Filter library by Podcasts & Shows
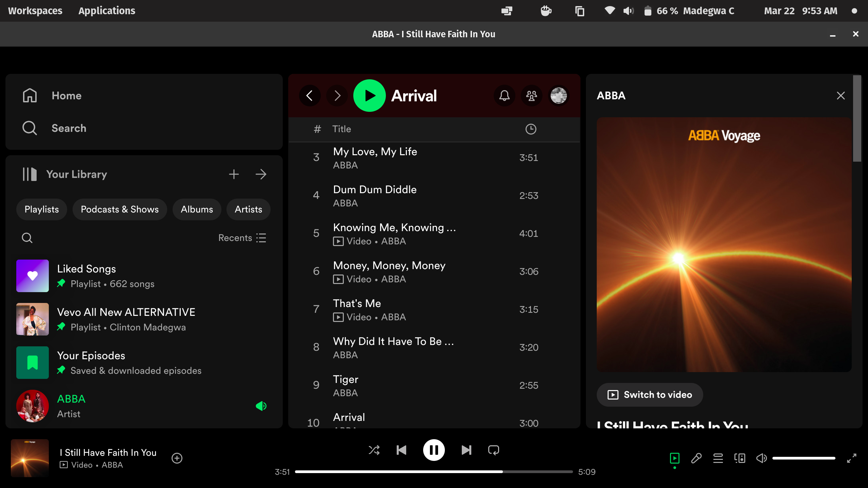 tap(120, 209)
